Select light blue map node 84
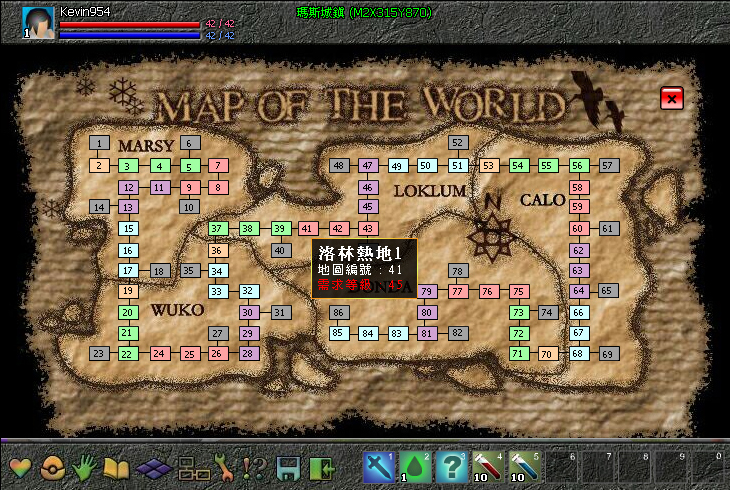Viewport: 730px width, 490px height. (x=368, y=333)
